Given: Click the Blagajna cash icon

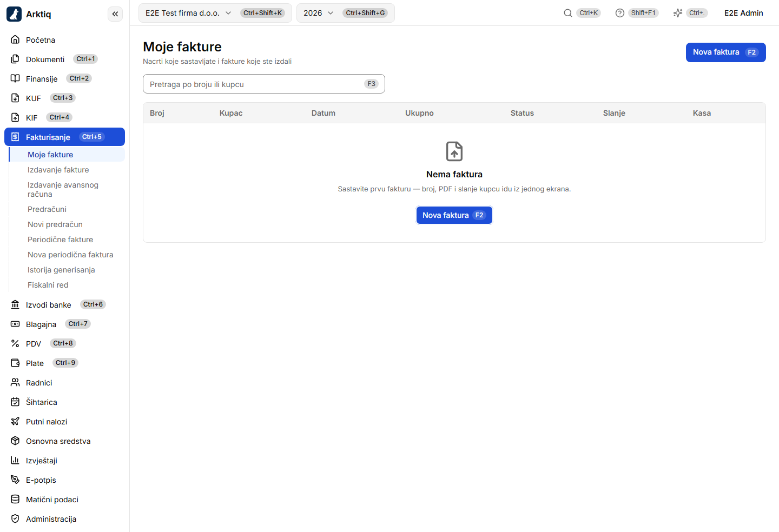Looking at the screenshot, I should pyautogui.click(x=15, y=324).
